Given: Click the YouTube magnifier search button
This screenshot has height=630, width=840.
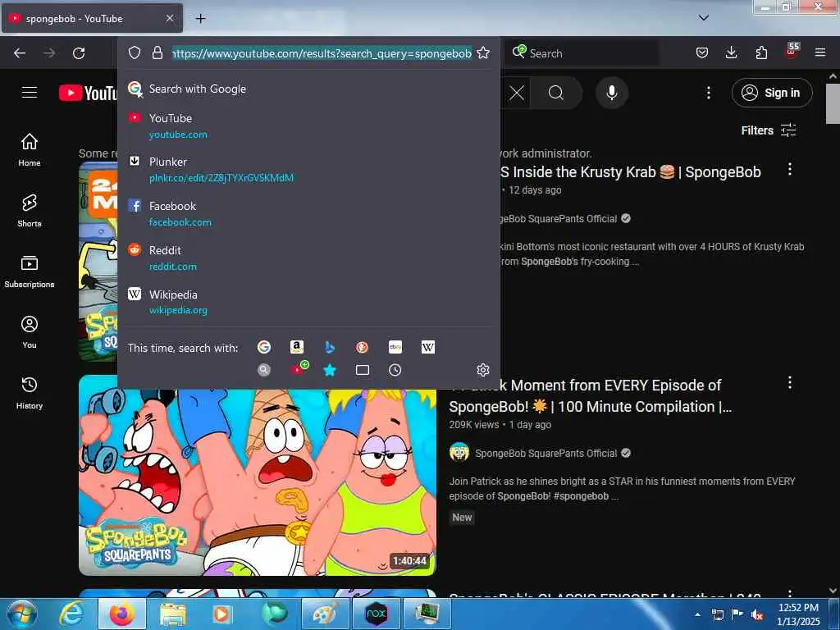Looking at the screenshot, I should (557, 93).
